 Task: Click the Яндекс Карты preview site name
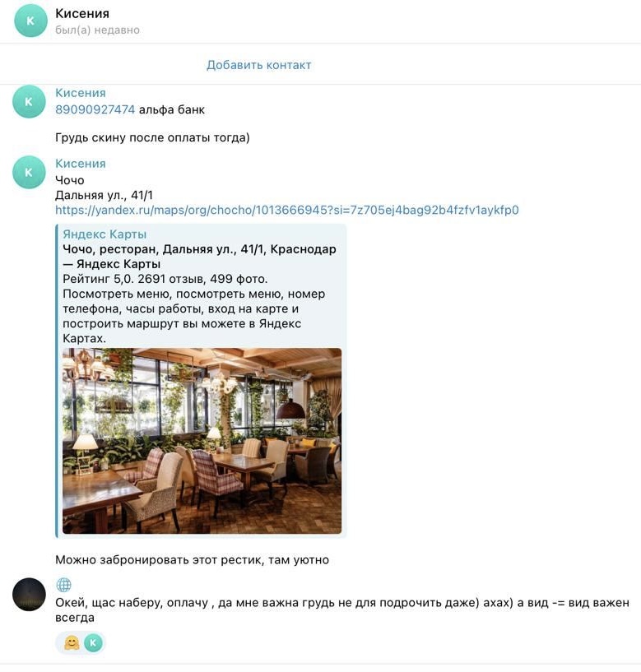point(105,234)
